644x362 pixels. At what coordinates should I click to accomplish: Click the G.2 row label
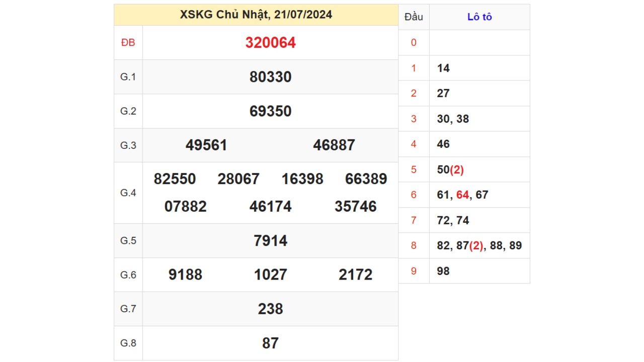point(128,111)
